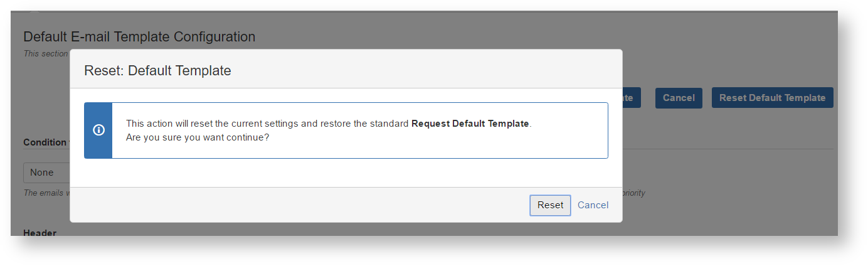
Task: Click the Condition field label
Action: coord(45,142)
